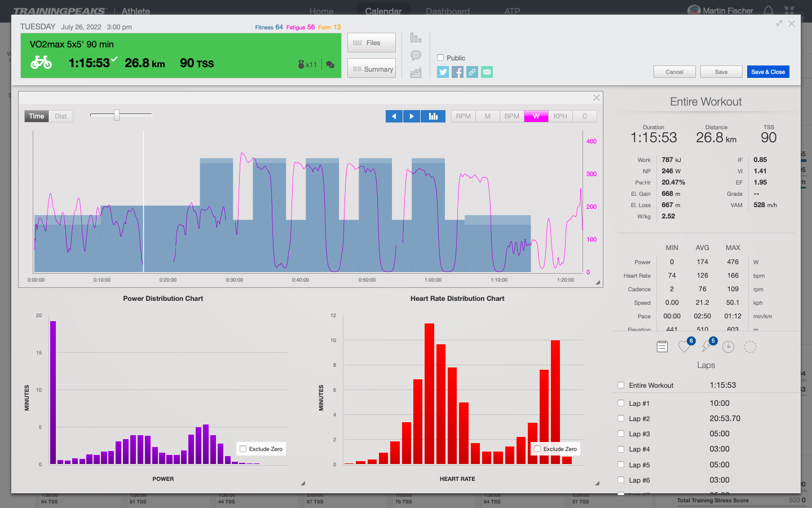Share workout on Twitter
This screenshot has width=812, height=508.
coord(443,72)
